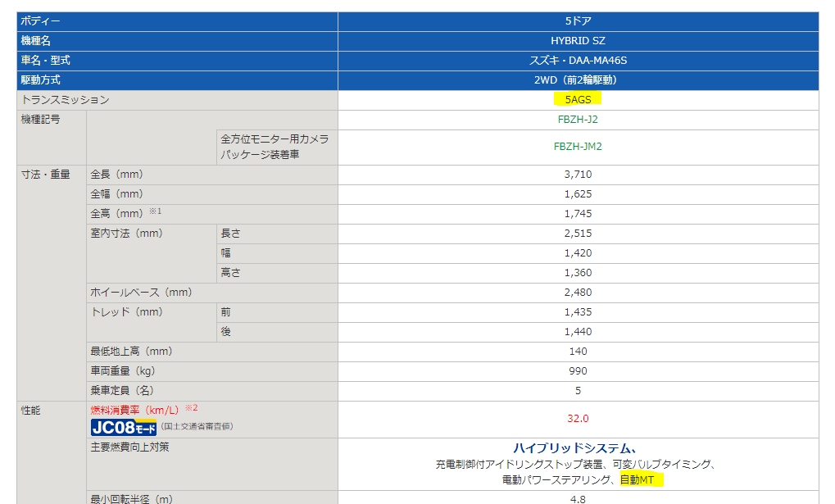Click the 140 ground clearance value
Image resolution: width=835 pixels, height=504 pixels.
coord(578,352)
